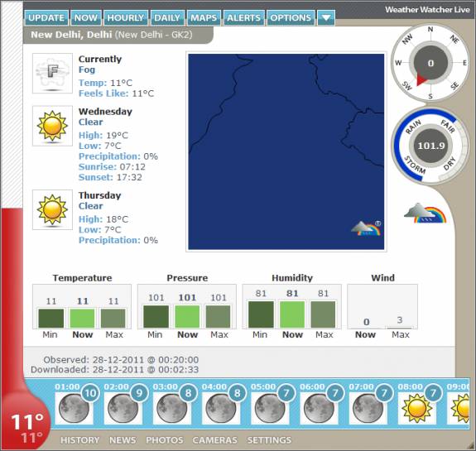Click the rainbow logo on the map
The height and width of the screenshot is (451, 476).
(x=366, y=228)
